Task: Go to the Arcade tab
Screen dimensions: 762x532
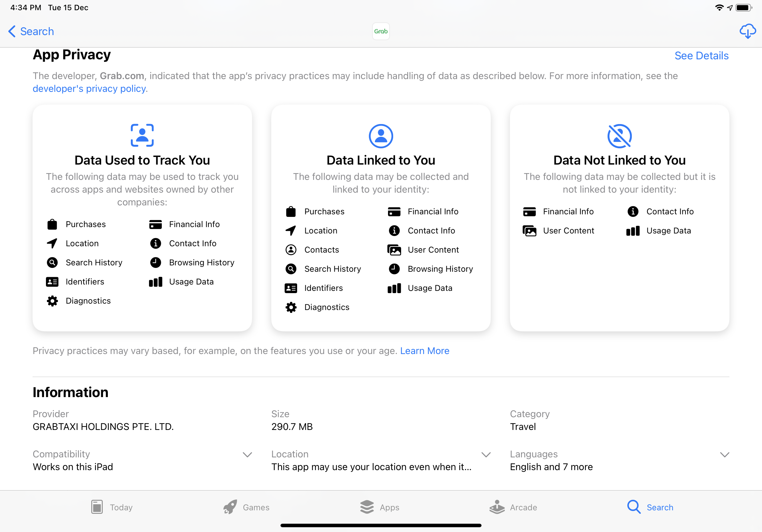Action: point(513,507)
